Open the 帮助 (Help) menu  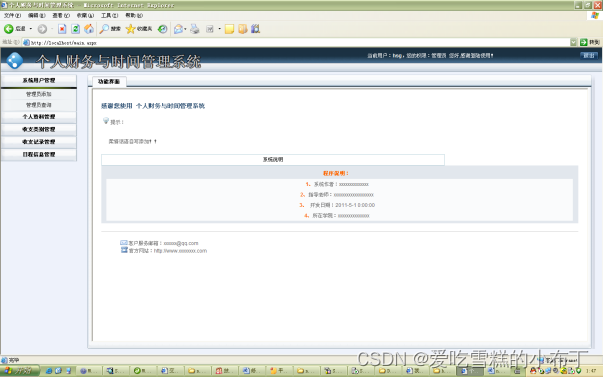click(134, 15)
